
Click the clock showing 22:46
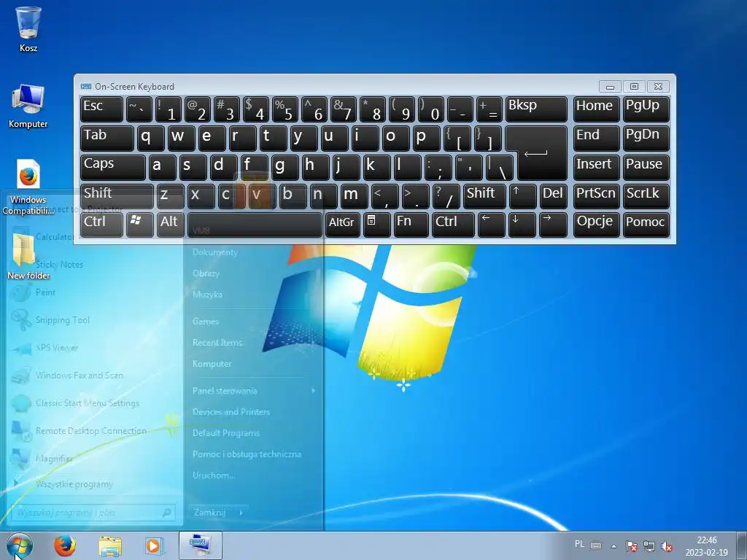pyautogui.click(x=706, y=540)
